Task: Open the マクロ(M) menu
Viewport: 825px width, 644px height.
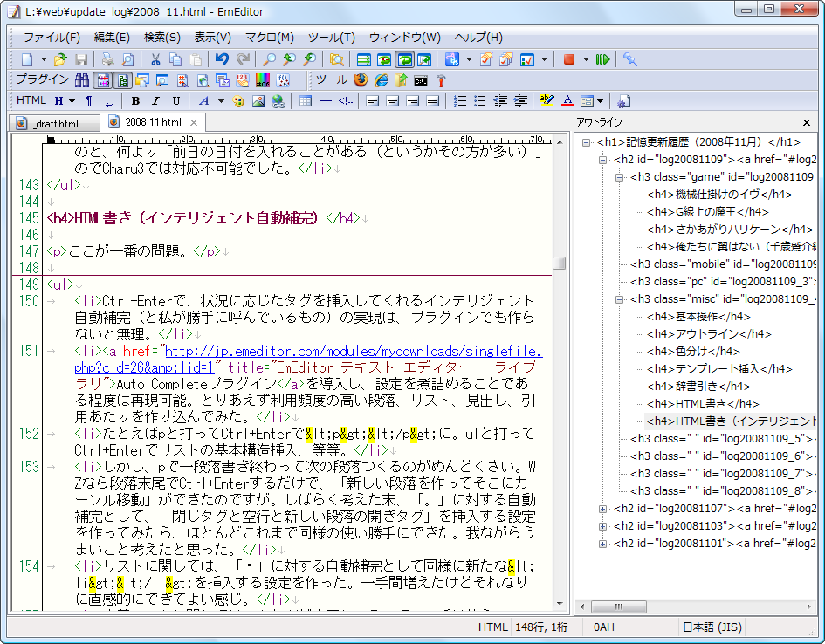Action: point(270,38)
